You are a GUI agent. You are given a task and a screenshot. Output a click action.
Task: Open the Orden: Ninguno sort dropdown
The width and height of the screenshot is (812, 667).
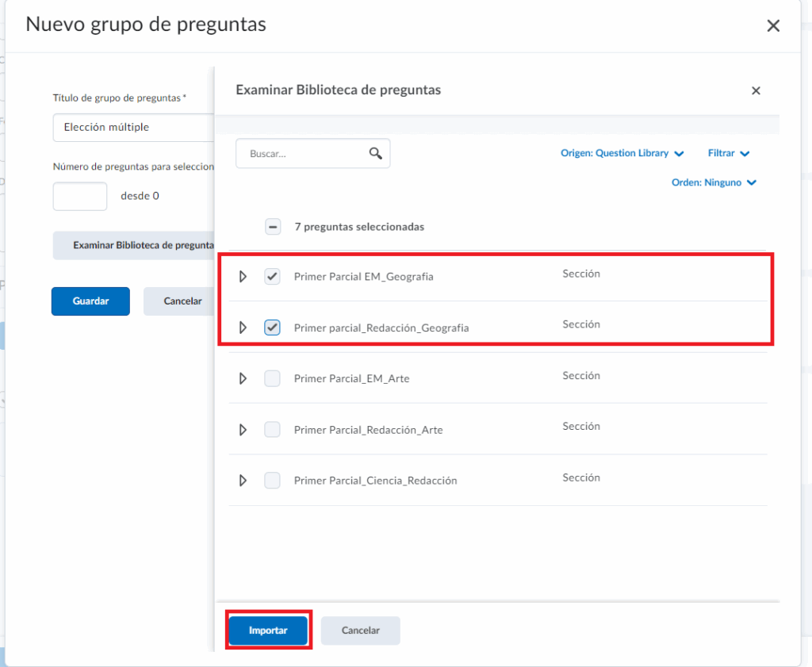click(x=714, y=182)
